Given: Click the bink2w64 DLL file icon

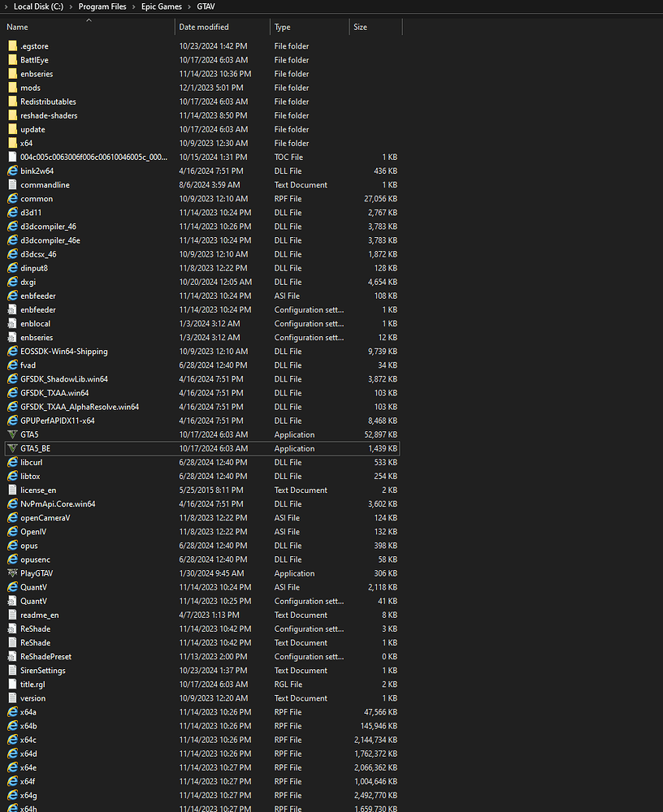Looking at the screenshot, I should [x=12, y=171].
